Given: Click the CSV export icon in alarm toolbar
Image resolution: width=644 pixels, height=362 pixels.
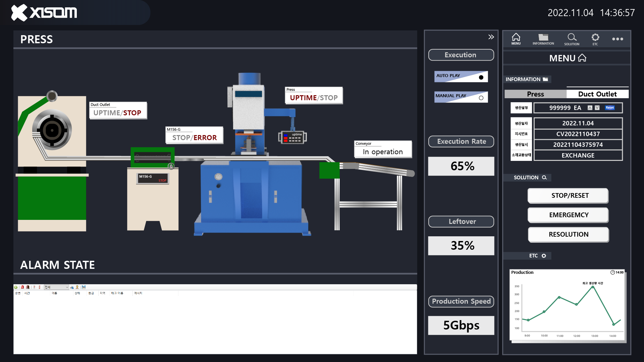Looking at the screenshot, I should coord(84,287).
